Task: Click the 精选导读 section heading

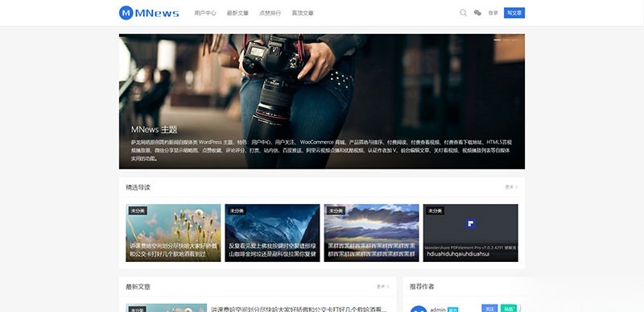Action: point(138,188)
